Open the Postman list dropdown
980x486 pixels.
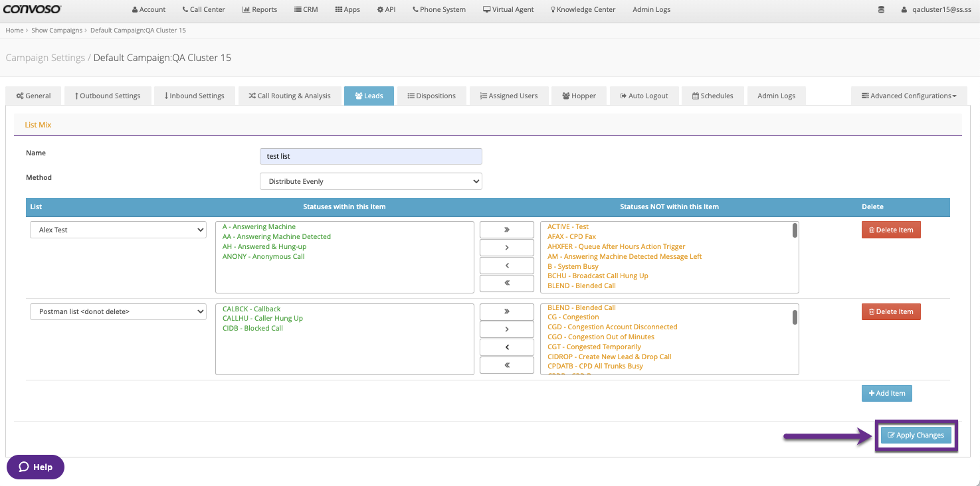coord(118,311)
